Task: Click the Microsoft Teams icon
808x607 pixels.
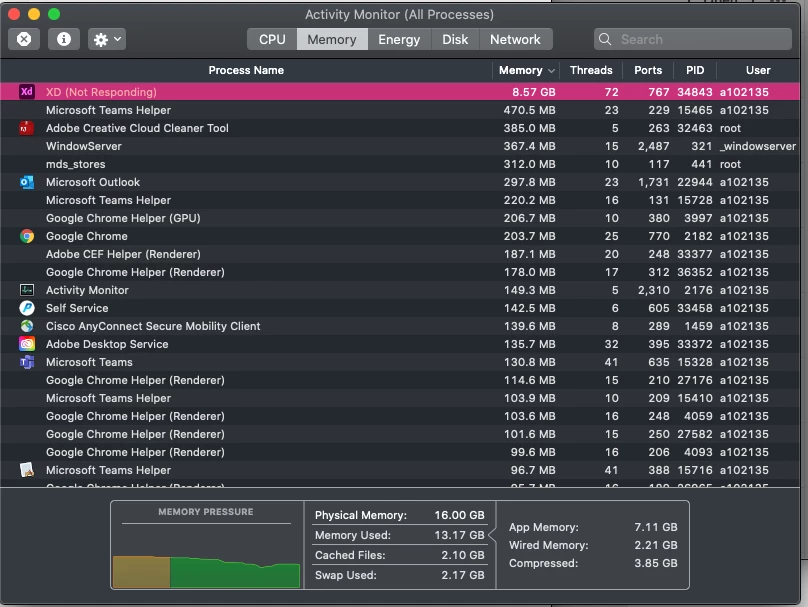Action: tap(27, 362)
